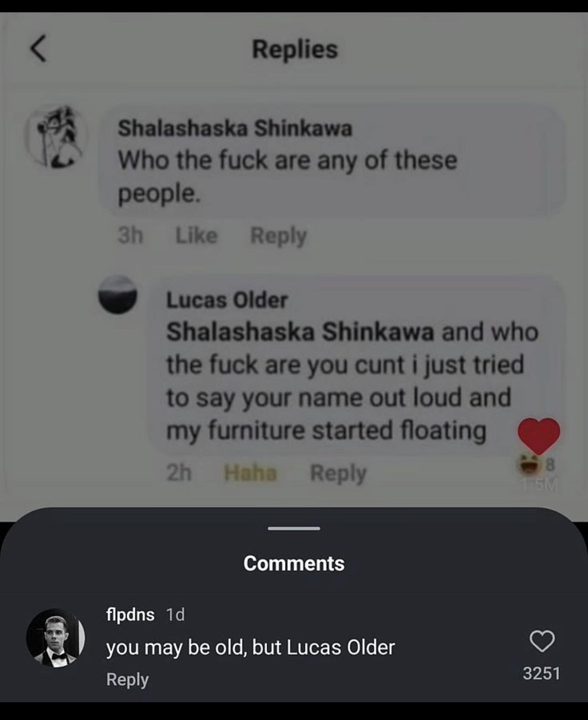Tap the back arrow beside Replies
This screenshot has height=720, width=588.
tap(38, 49)
